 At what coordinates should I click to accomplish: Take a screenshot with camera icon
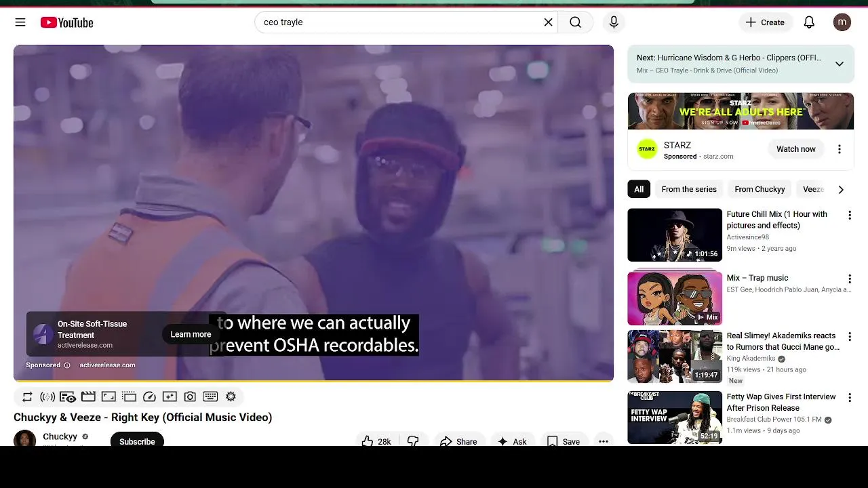click(190, 396)
